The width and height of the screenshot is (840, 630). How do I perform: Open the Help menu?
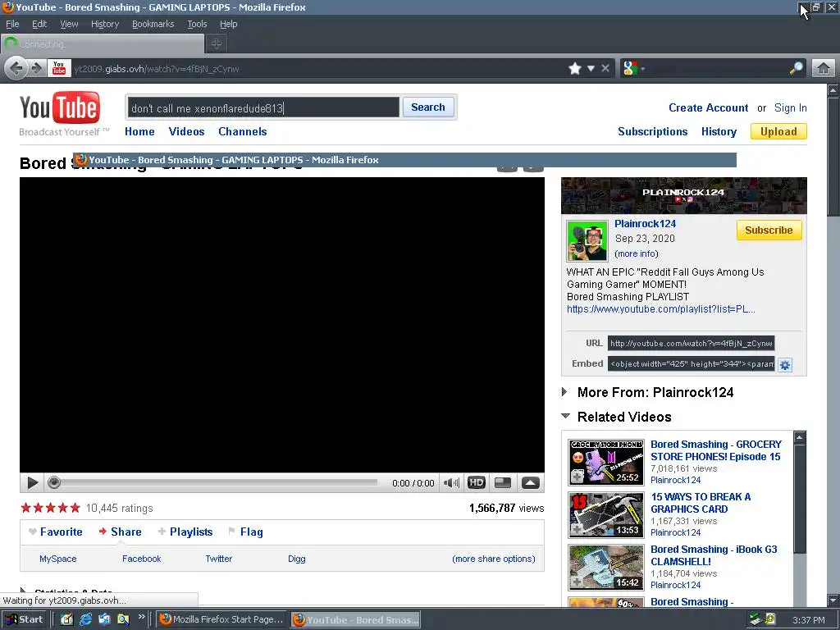tap(228, 24)
